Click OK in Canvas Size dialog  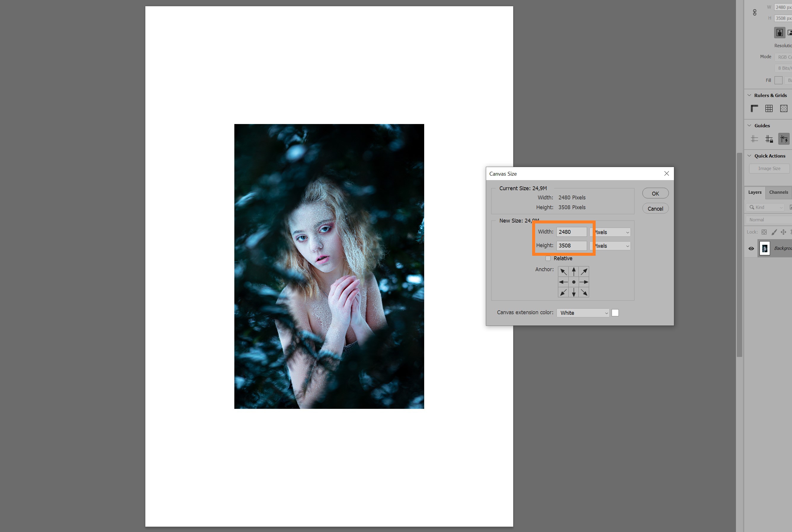tap(655, 193)
